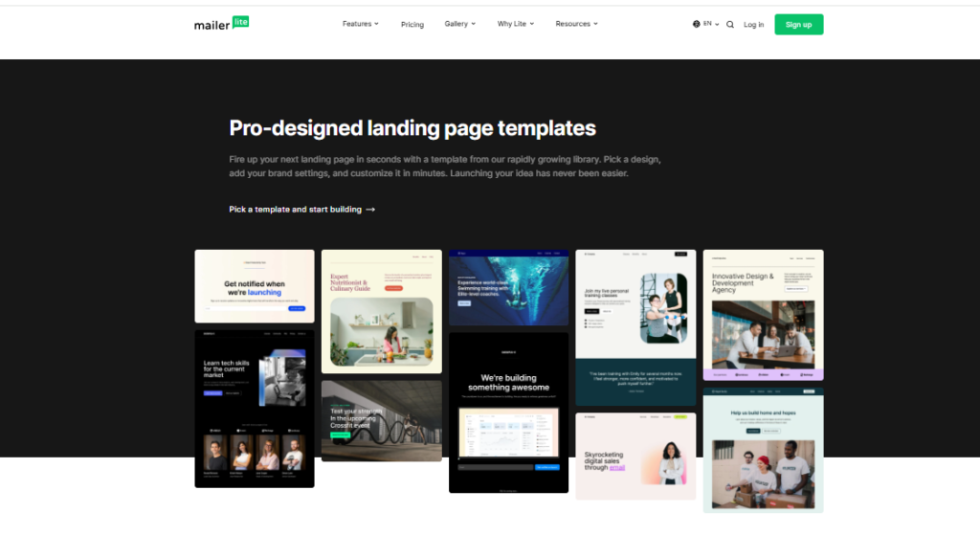Open the Crossfit event template
Screen dimensions: 980x535
coord(381,421)
